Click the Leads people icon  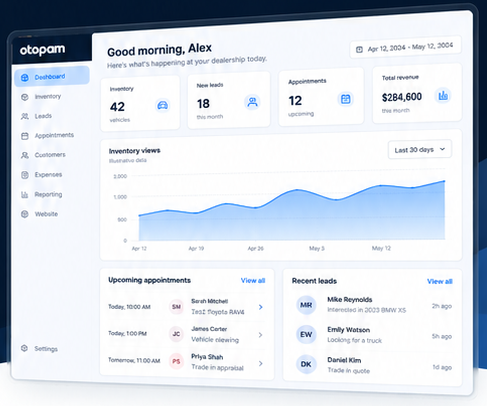tap(25, 116)
